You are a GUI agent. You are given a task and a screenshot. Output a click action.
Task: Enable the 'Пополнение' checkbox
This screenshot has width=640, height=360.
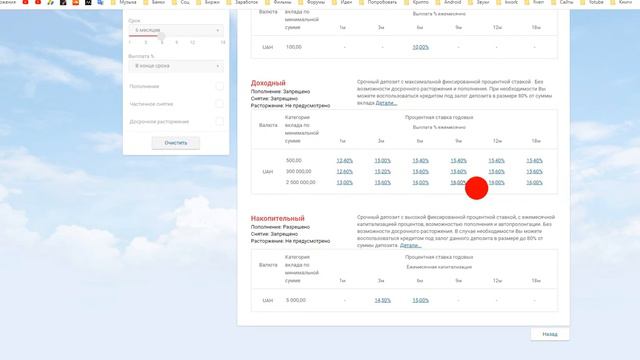(220, 86)
